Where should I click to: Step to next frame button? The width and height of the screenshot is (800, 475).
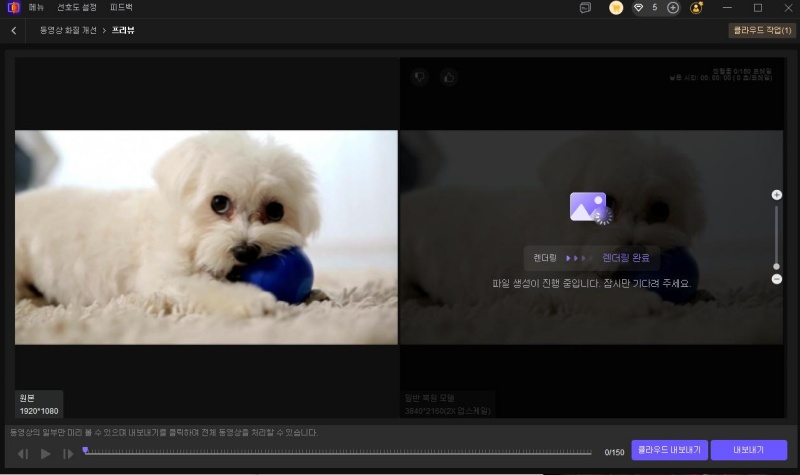click(x=68, y=454)
